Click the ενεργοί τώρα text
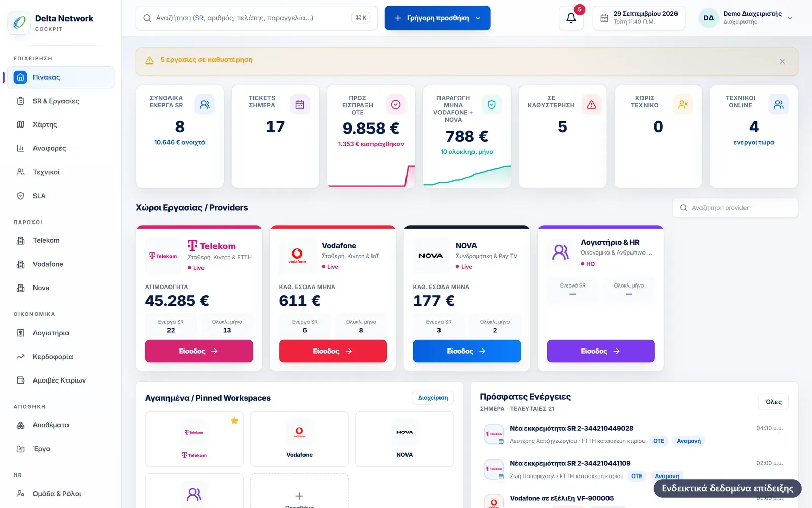 coord(754,142)
